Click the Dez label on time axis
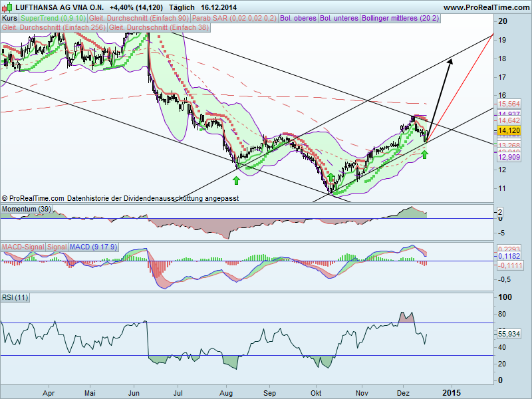Screen dimensions: 532x399 click(x=403, y=393)
